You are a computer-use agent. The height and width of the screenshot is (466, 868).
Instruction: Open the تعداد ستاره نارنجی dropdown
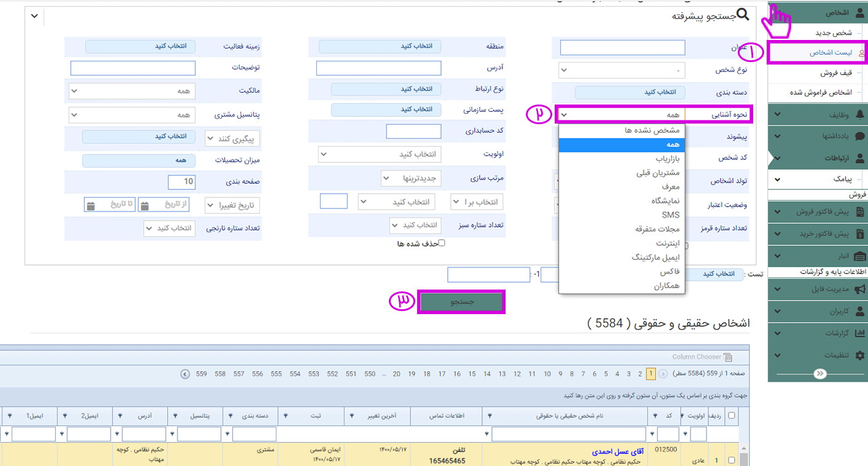pyautogui.click(x=170, y=228)
